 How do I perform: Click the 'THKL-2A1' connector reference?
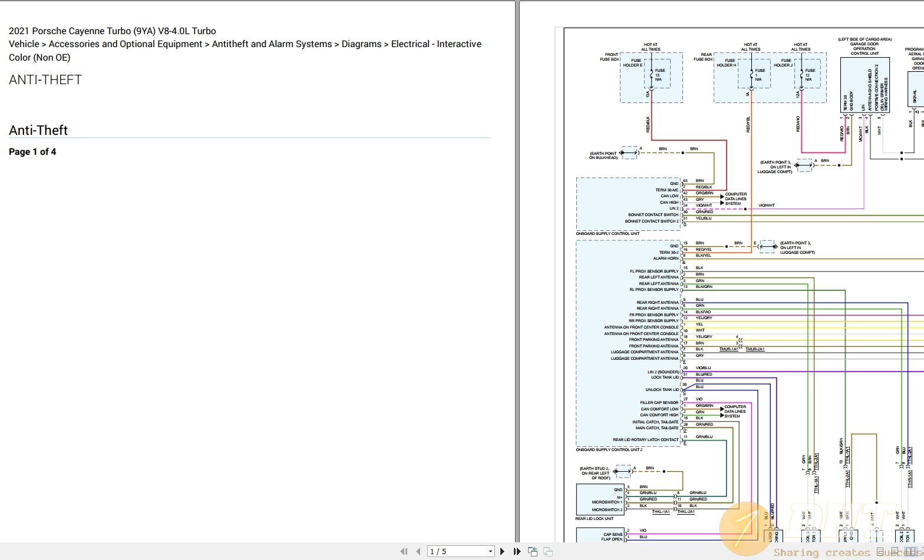click(685, 512)
